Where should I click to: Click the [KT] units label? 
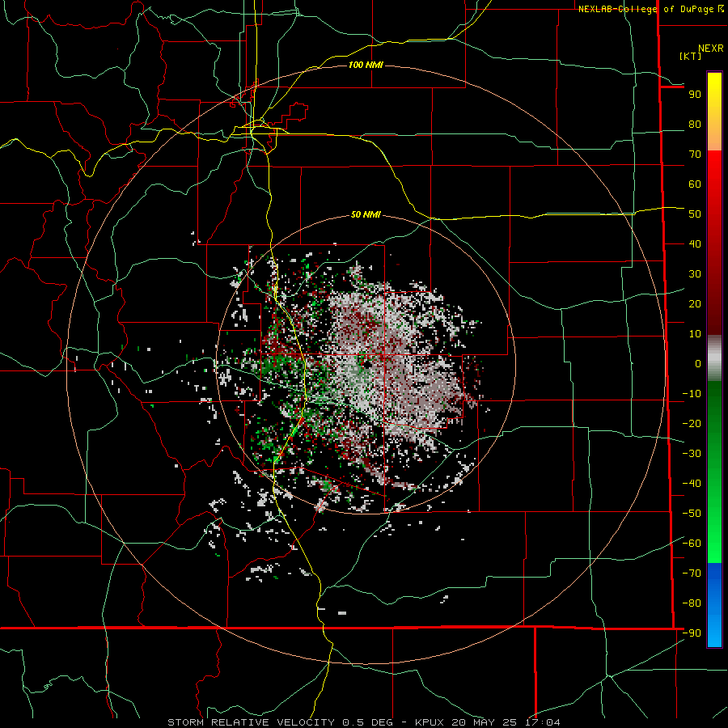[x=690, y=56]
